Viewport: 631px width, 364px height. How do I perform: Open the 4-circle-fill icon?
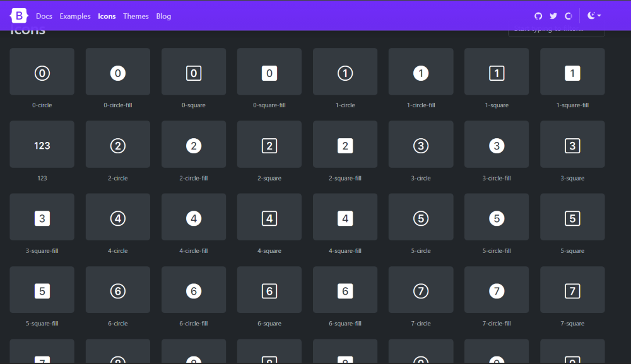tap(194, 217)
